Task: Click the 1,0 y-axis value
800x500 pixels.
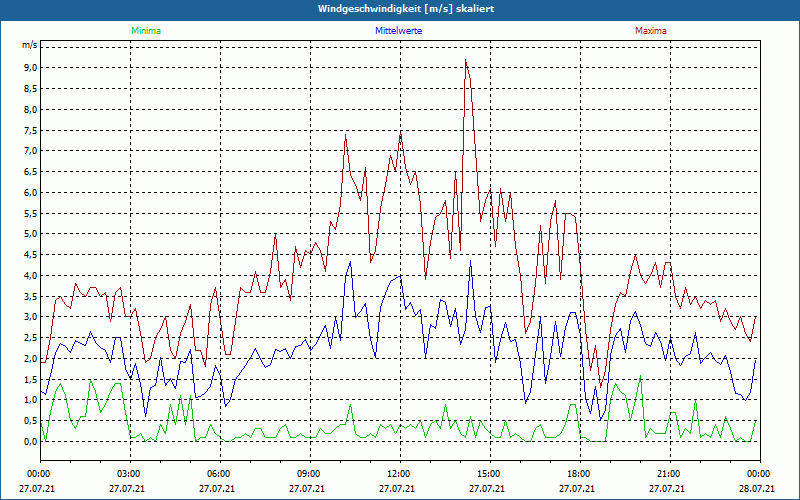Action: (x=31, y=400)
